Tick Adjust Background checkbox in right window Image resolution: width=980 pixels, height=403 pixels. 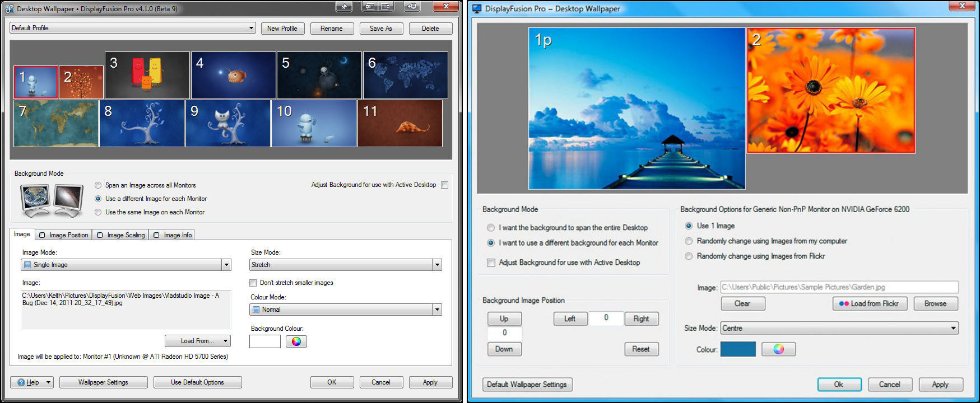491,263
